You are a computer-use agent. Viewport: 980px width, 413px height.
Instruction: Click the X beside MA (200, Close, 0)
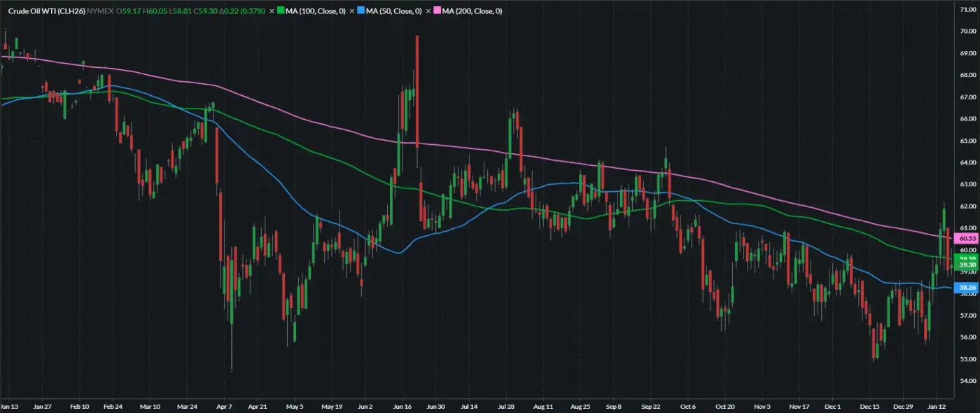(x=429, y=11)
